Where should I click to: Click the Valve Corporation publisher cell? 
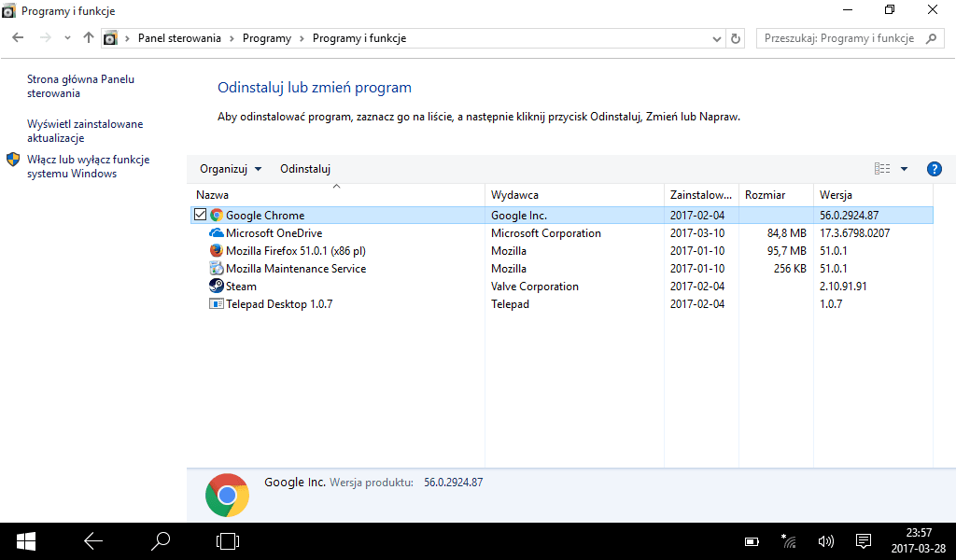point(535,287)
